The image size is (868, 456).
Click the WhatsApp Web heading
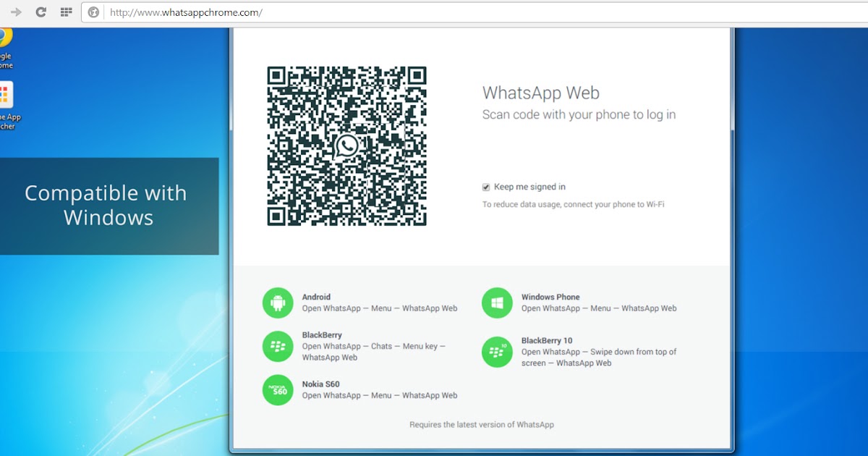click(541, 93)
